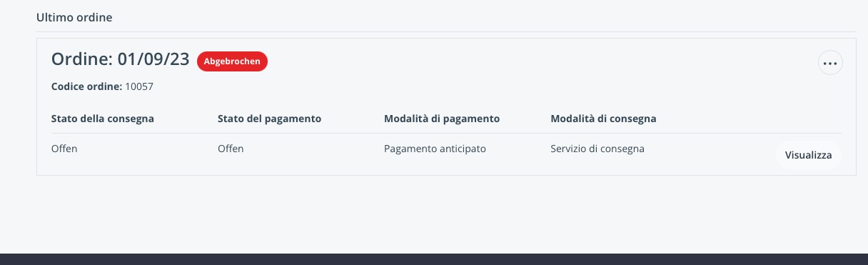Image resolution: width=868 pixels, height=265 pixels.
Task: Click the Codice ordine label
Action: tap(87, 86)
